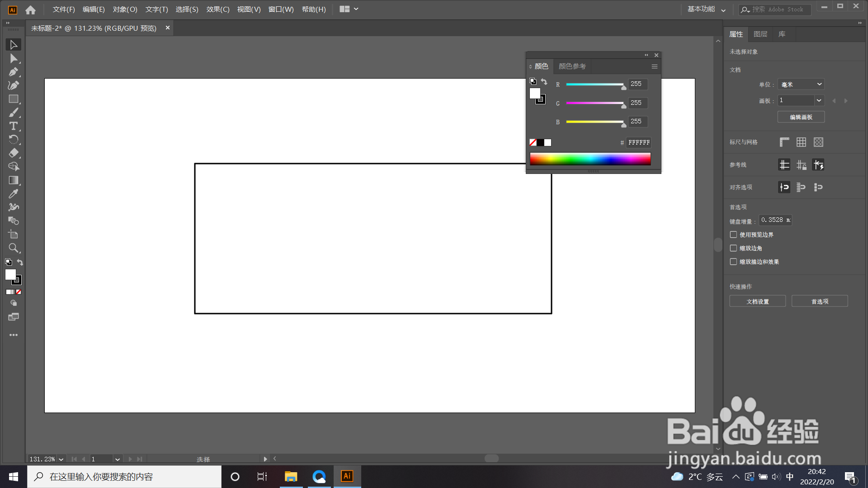Enable 缩放边角 checkbox
The image size is (868, 488).
[x=733, y=248]
